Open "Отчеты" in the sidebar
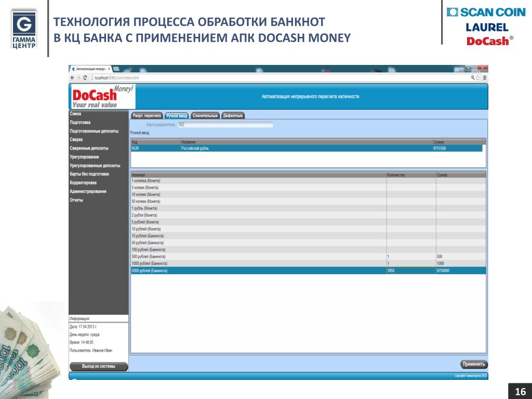The width and height of the screenshot is (532, 399). (x=76, y=200)
